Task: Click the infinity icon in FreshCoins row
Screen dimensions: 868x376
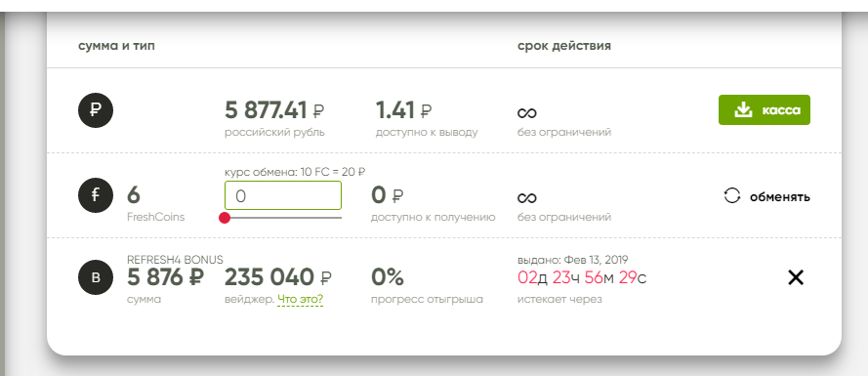Action: coord(527,198)
